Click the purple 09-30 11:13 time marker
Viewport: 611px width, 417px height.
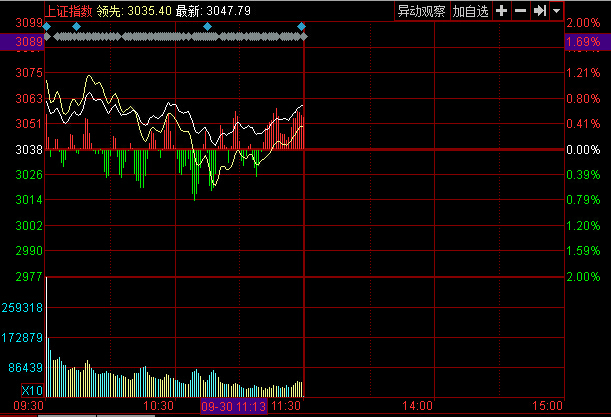(233, 407)
